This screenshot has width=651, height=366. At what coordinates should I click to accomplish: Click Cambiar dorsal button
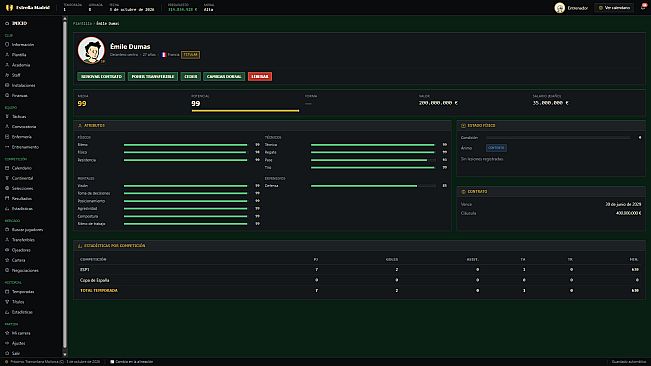tap(224, 76)
